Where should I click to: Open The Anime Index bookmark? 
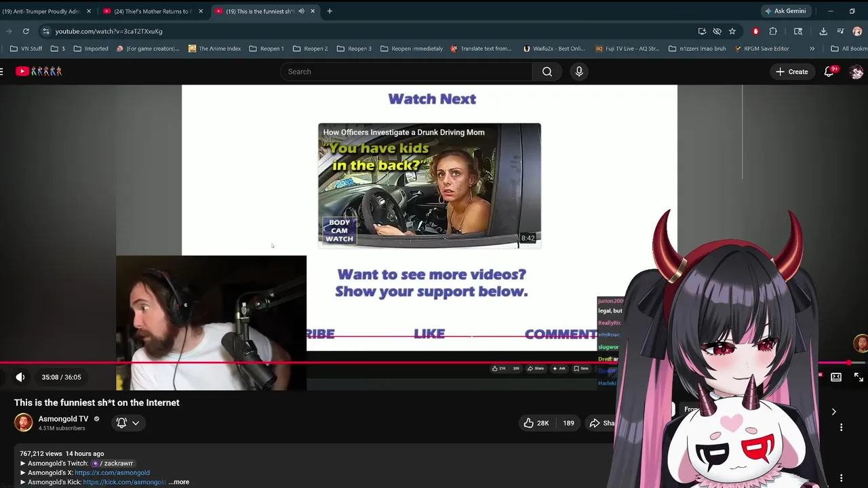click(214, 49)
